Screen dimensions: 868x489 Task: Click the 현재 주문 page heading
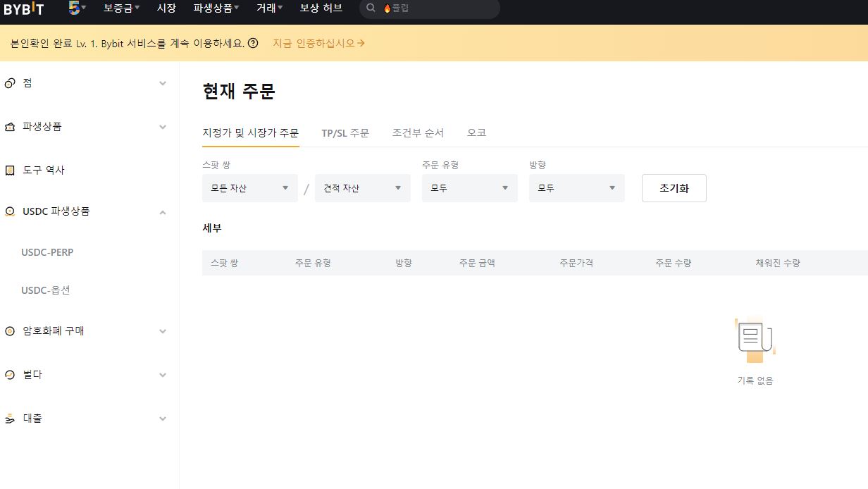pos(239,92)
